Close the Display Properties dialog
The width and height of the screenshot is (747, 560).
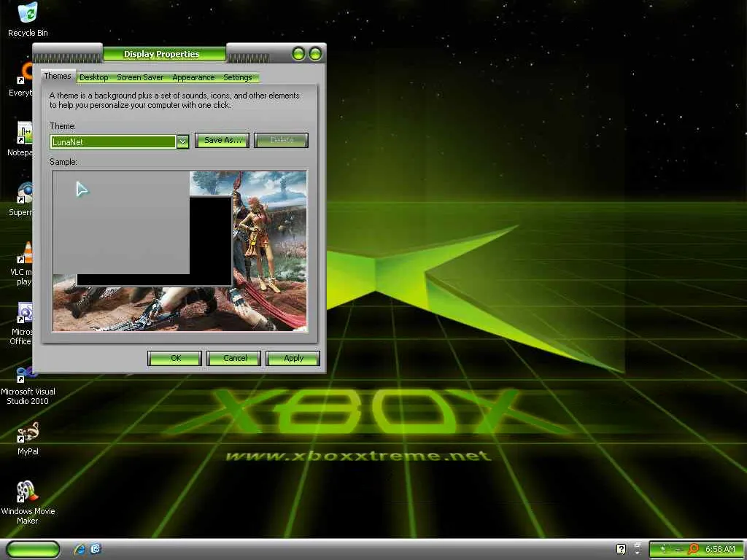pyautogui.click(x=315, y=54)
